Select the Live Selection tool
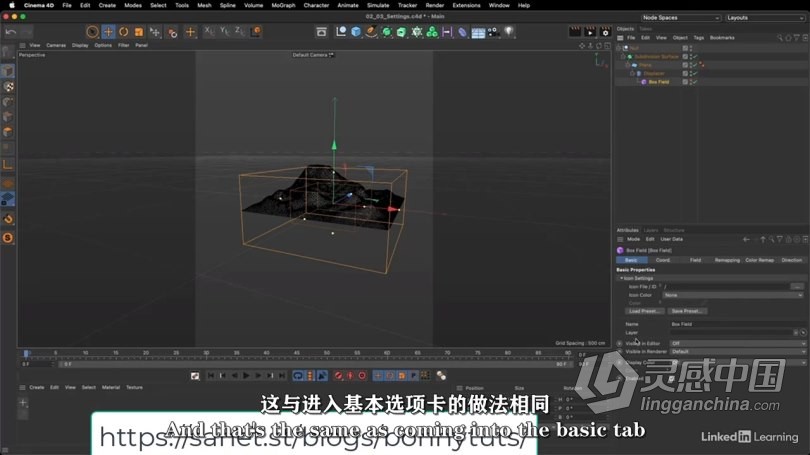 92,32
